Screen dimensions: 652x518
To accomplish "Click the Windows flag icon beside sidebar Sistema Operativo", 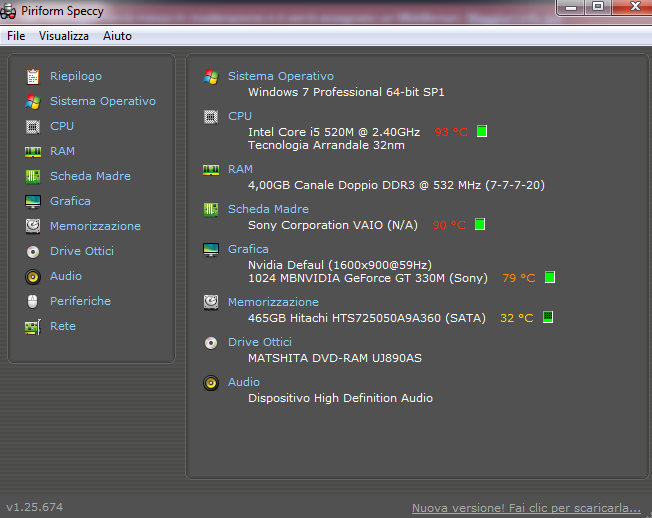I will (33, 101).
